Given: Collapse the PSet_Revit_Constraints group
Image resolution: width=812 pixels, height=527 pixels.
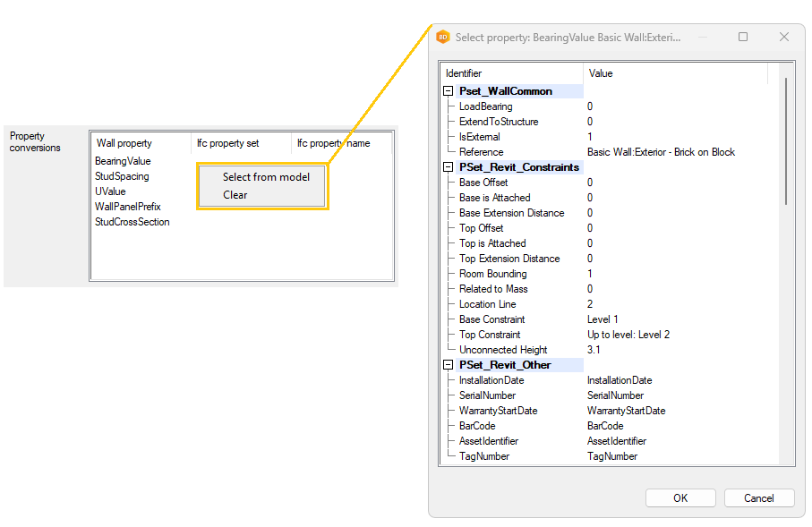Looking at the screenshot, I should click(449, 167).
